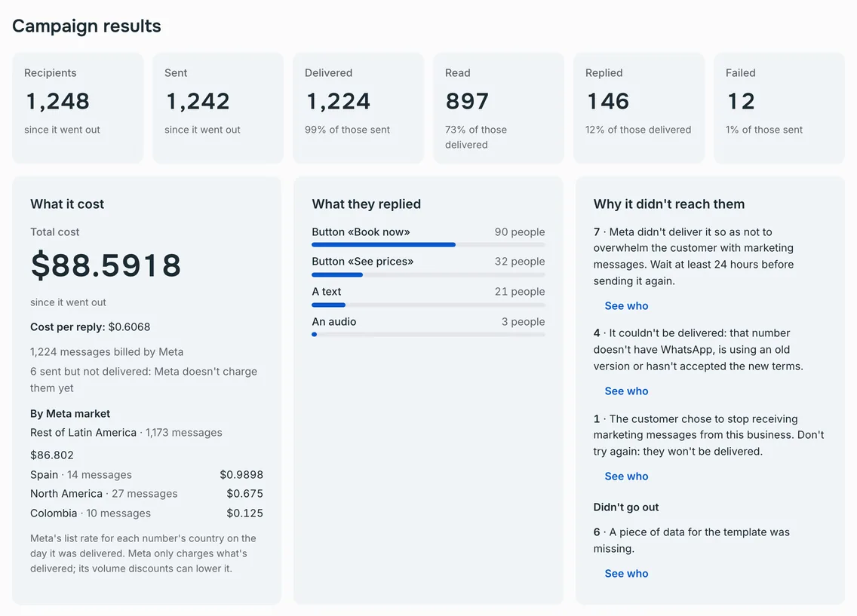The height and width of the screenshot is (616, 857).
Task: Select the Delivered 1,224 card
Action: pyautogui.click(x=358, y=108)
